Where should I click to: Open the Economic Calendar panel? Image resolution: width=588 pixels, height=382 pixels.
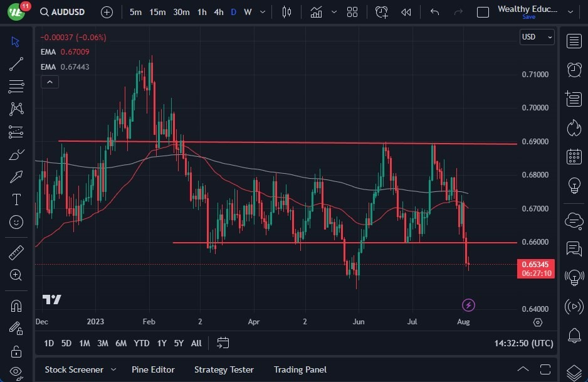click(x=574, y=156)
